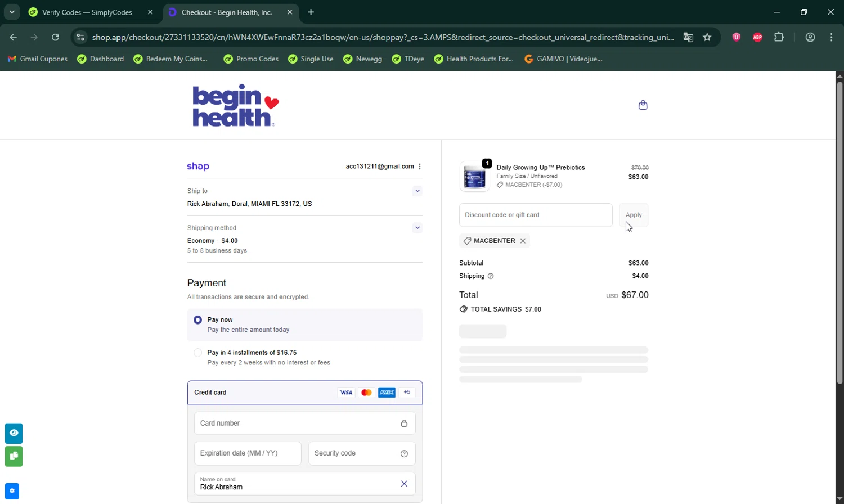Viewport: 844px width, 504px height.
Task: Click the Apply discount button
Action: point(634,215)
